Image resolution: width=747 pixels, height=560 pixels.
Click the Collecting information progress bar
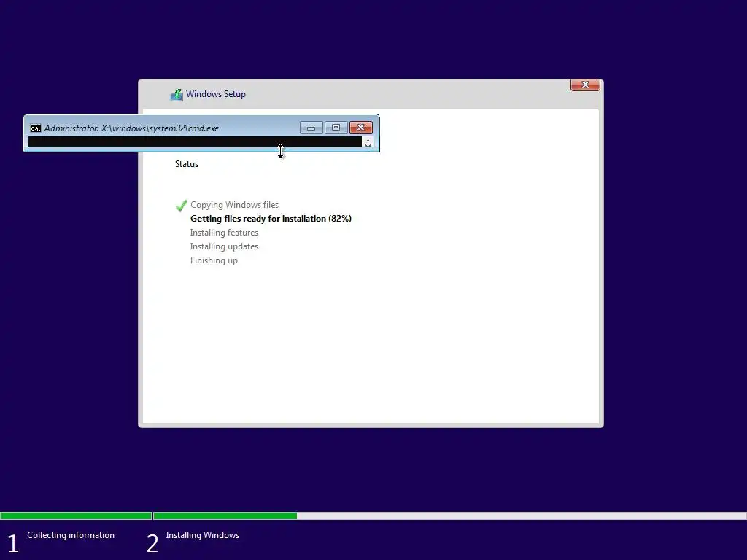pos(76,516)
